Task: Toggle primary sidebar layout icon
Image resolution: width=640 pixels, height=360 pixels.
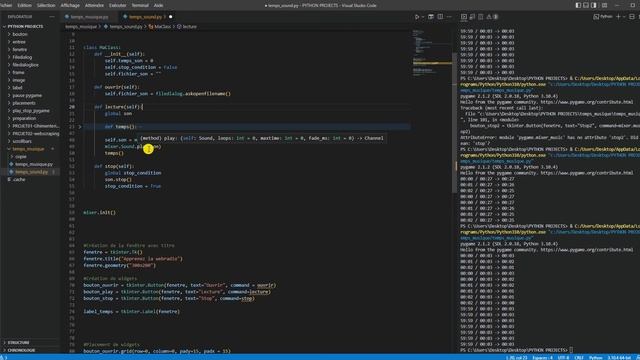Action: coord(578,5)
